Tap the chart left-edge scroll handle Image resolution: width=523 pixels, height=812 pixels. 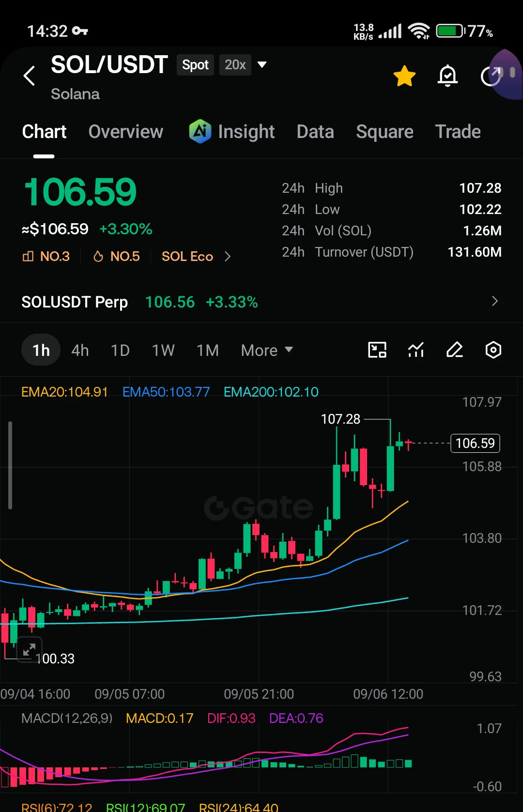coord(10,465)
